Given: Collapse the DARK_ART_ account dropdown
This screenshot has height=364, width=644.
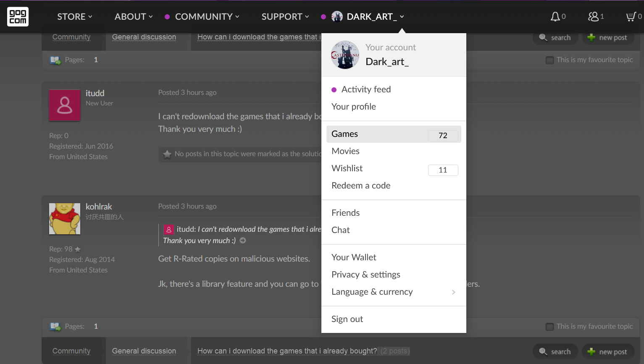Looking at the screenshot, I should pos(402,16).
